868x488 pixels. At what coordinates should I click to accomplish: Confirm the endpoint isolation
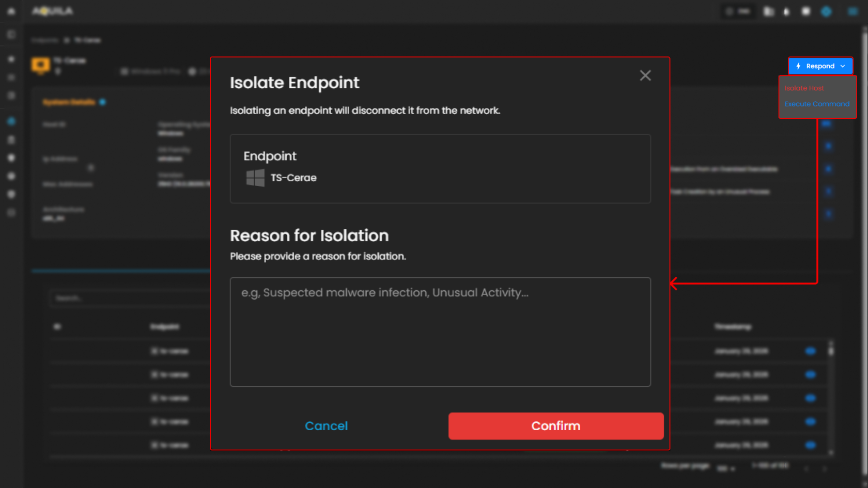[555, 426]
